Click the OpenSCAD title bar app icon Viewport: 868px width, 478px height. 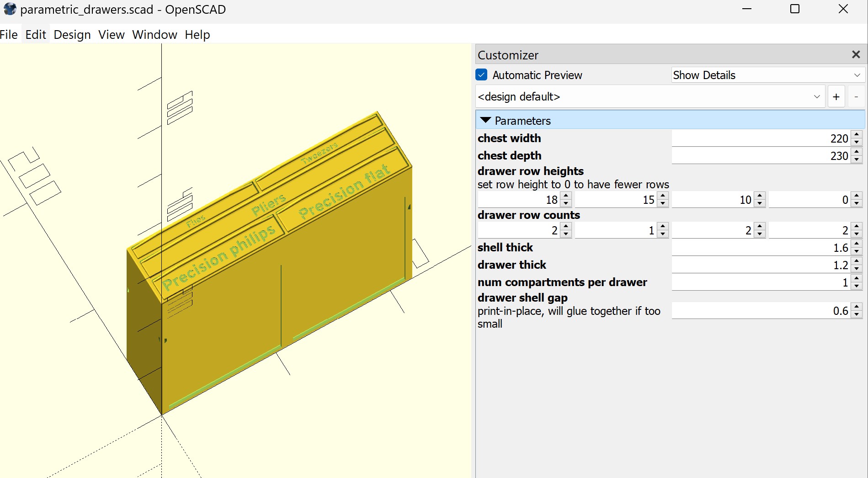[x=10, y=9]
